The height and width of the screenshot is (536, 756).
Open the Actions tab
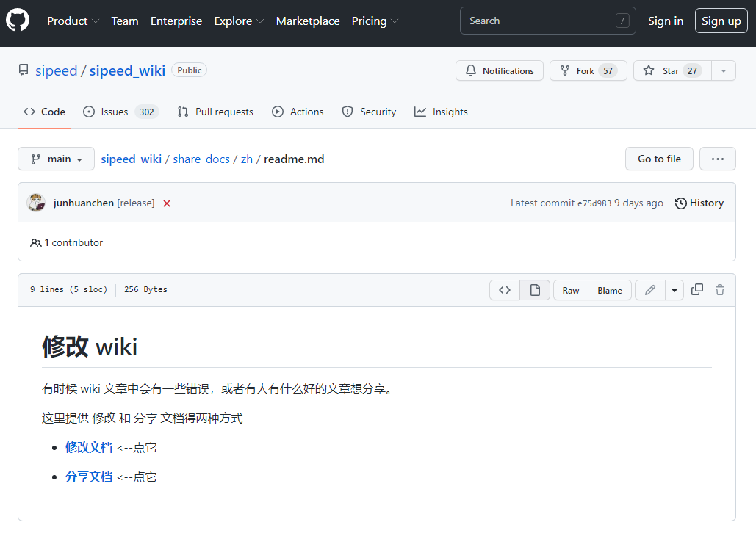click(298, 112)
